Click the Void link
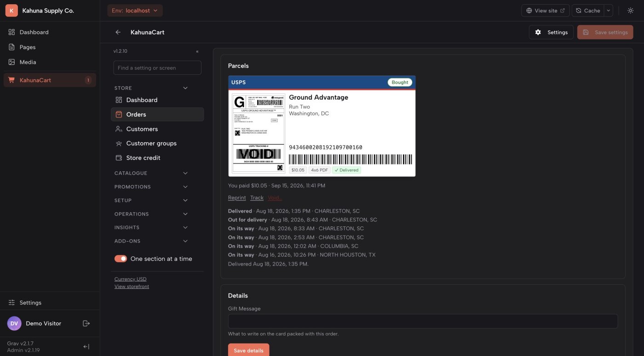644x356 pixels. tap(275, 198)
